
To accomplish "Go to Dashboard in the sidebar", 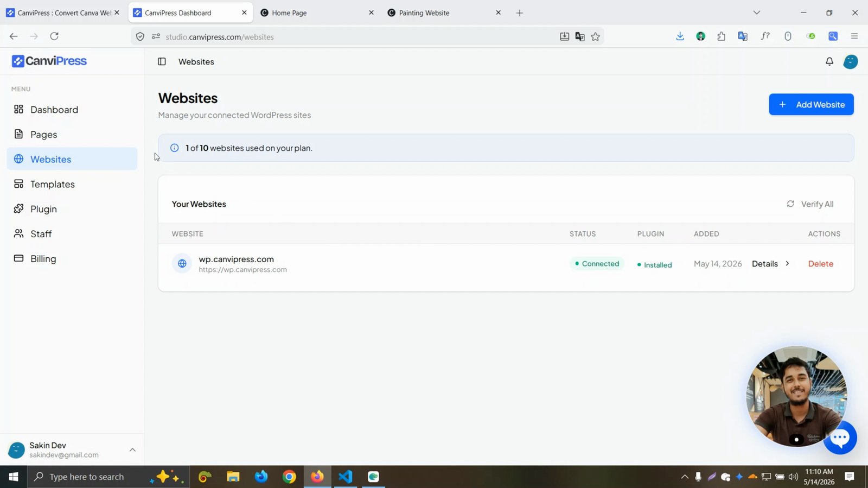I will tap(72, 110).
